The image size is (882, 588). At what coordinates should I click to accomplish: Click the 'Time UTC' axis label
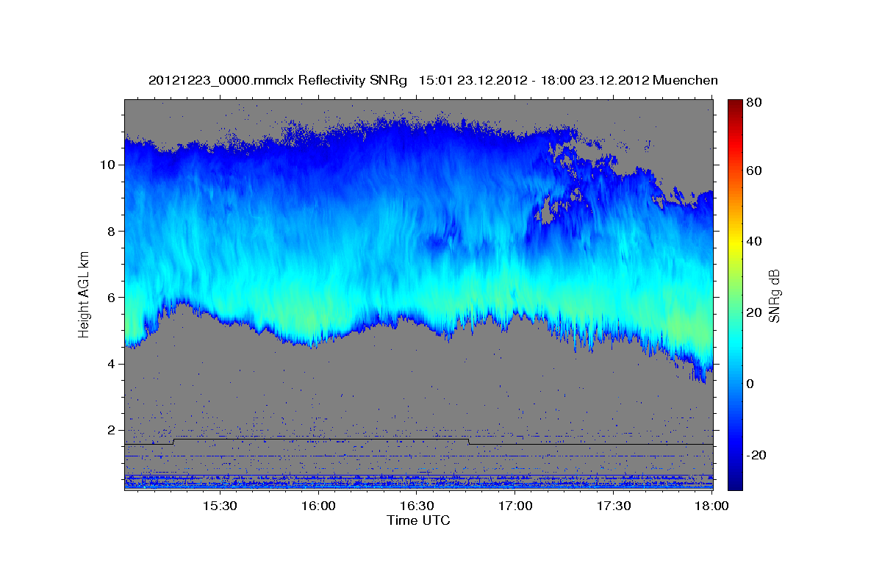point(418,520)
